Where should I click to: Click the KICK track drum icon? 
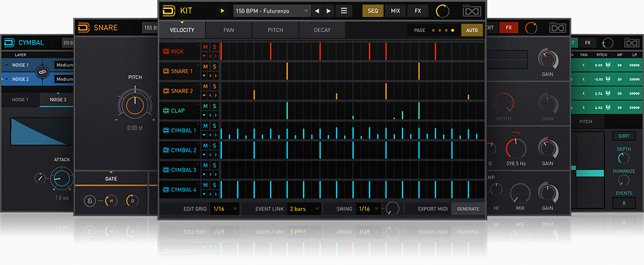[166, 51]
